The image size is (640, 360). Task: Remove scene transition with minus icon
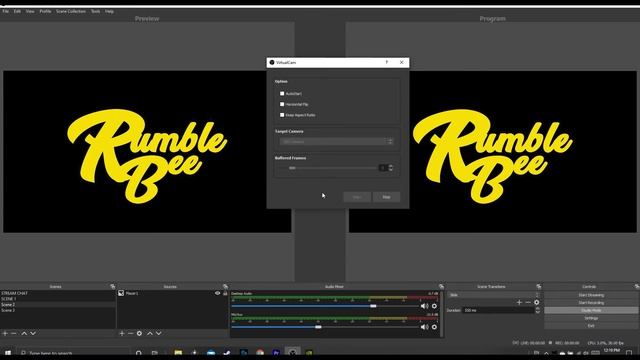pos(528,302)
